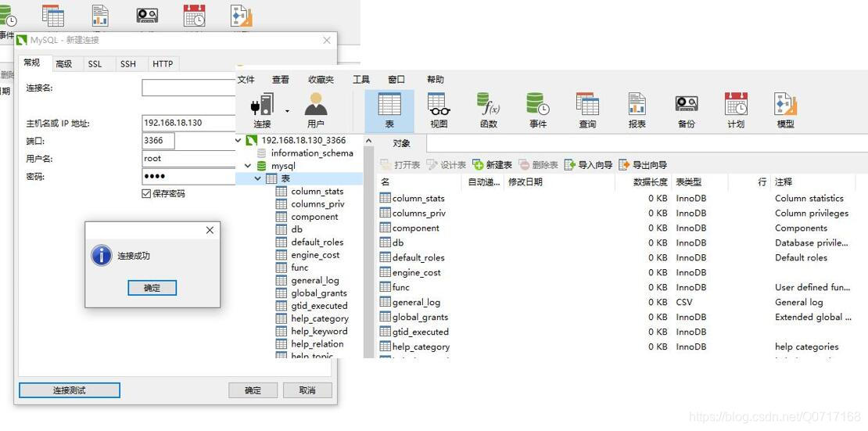Click 确定 at bottom of new connection dialog
This screenshot has width=868, height=431.
pyautogui.click(x=253, y=390)
